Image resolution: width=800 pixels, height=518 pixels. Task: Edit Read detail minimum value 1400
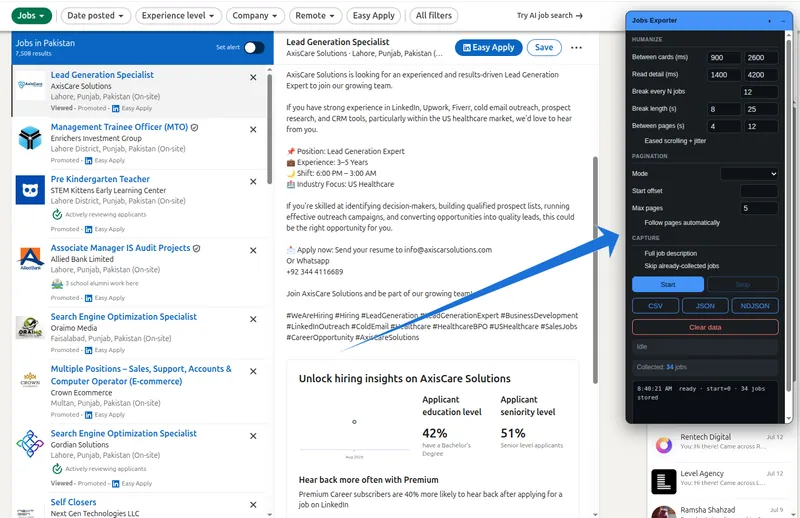[724, 75]
